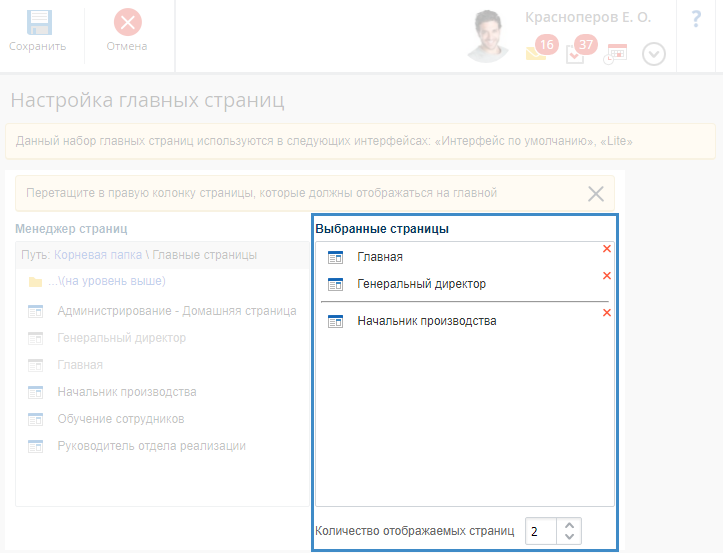Click the Save floppy disk icon

point(38,23)
